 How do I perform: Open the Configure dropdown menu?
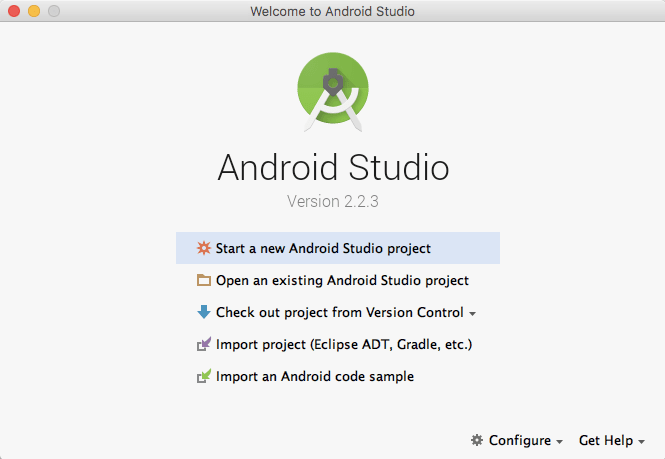(517, 440)
